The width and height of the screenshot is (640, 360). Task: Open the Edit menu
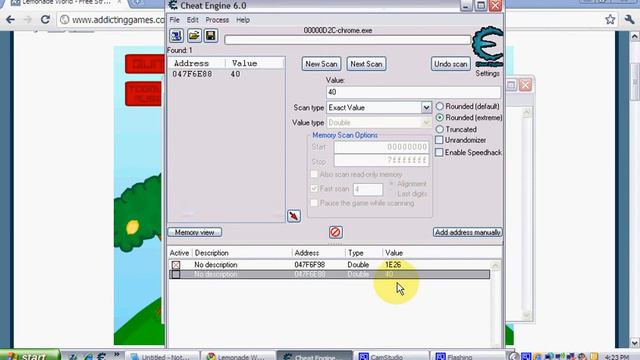(x=192, y=20)
